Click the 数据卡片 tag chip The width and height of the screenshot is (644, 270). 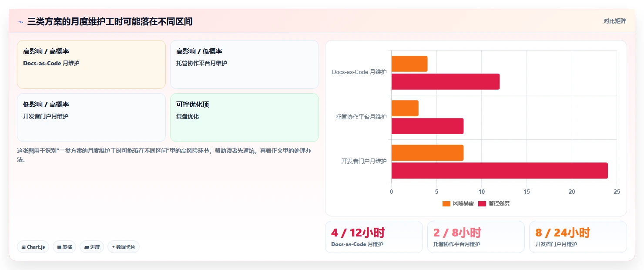pos(124,247)
